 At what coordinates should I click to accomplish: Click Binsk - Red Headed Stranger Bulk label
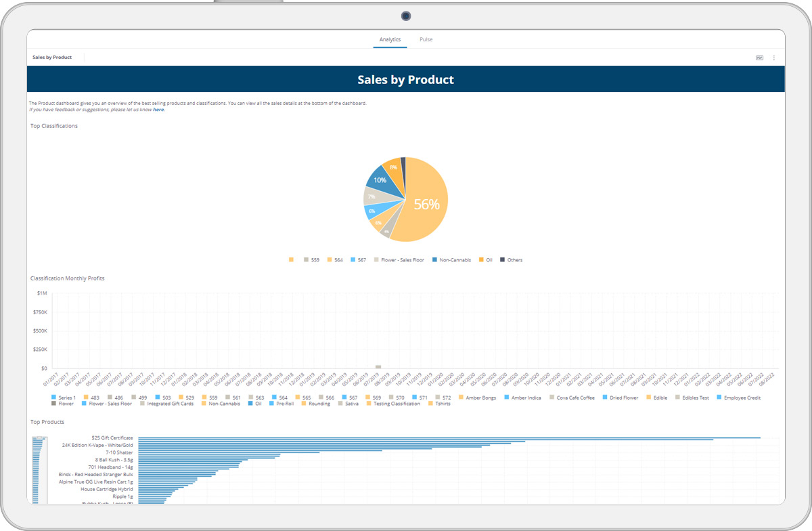pos(96,474)
